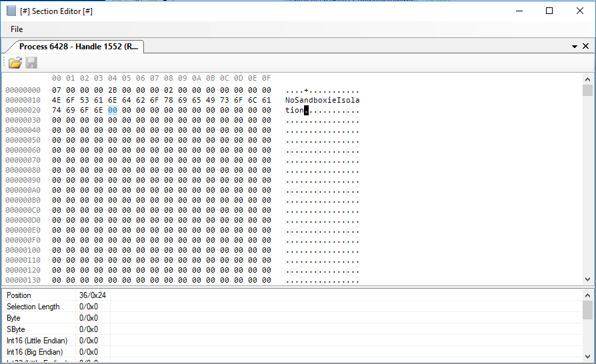596x364 pixels.
Task: Click the properties panel scroll down arrow
Action: 587,357
